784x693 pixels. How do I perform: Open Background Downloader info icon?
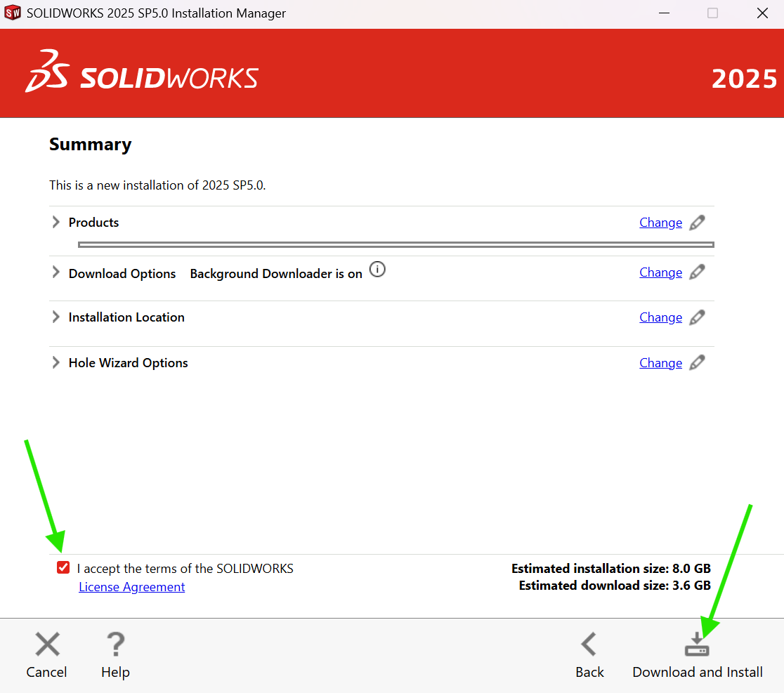(x=377, y=270)
